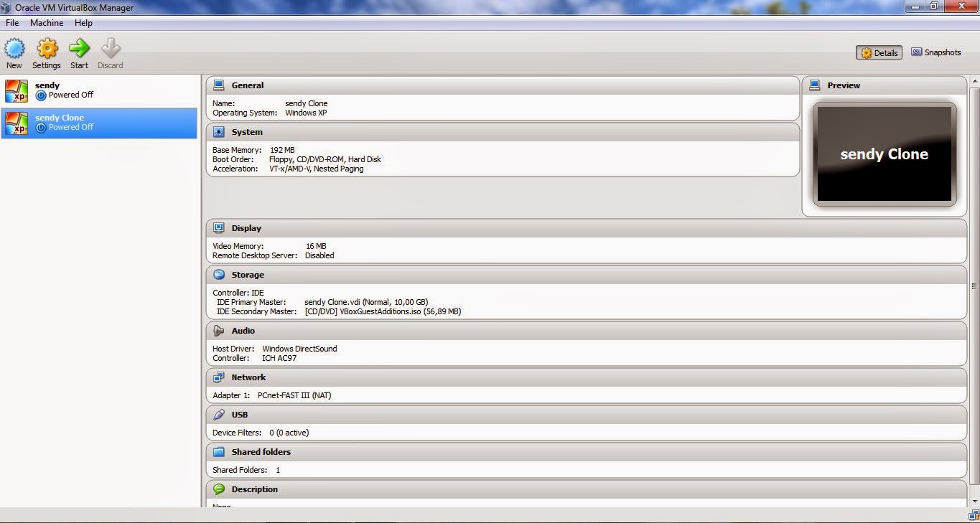Click the Controller: IDE line in Storage
The width and height of the screenshot is (980, 523).
coord(238,293)
